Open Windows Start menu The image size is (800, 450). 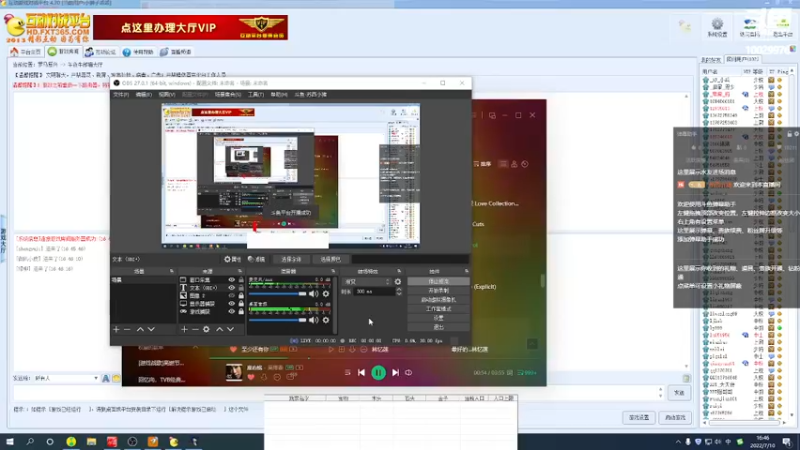[10, 442]
